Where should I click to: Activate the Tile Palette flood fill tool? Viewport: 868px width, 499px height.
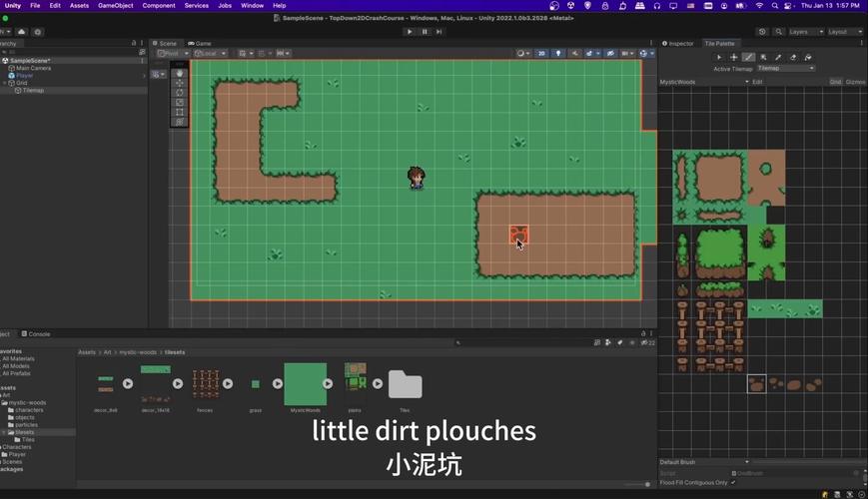808,57
